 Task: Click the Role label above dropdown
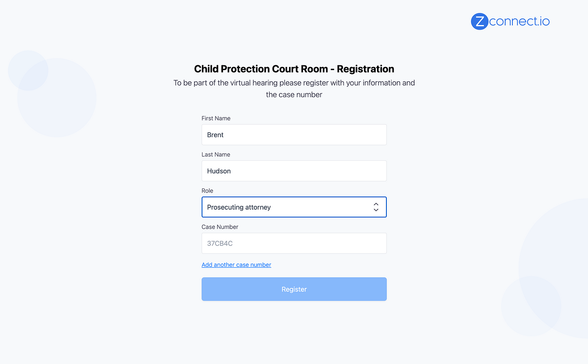[207, 190]
